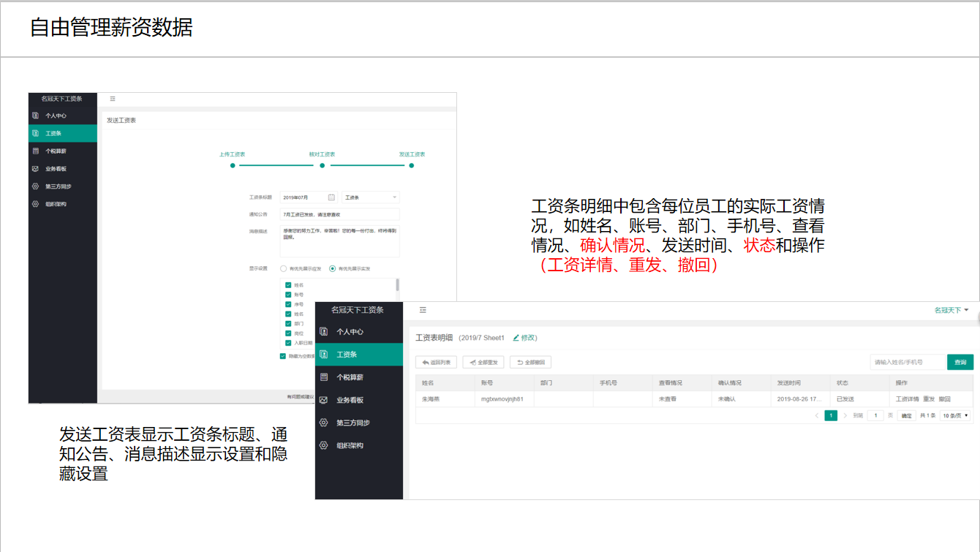Viewport: 980px width, 552px height.
Task: Select 工资条 menu item in 发送工资表 window
Action: point(63,133)
